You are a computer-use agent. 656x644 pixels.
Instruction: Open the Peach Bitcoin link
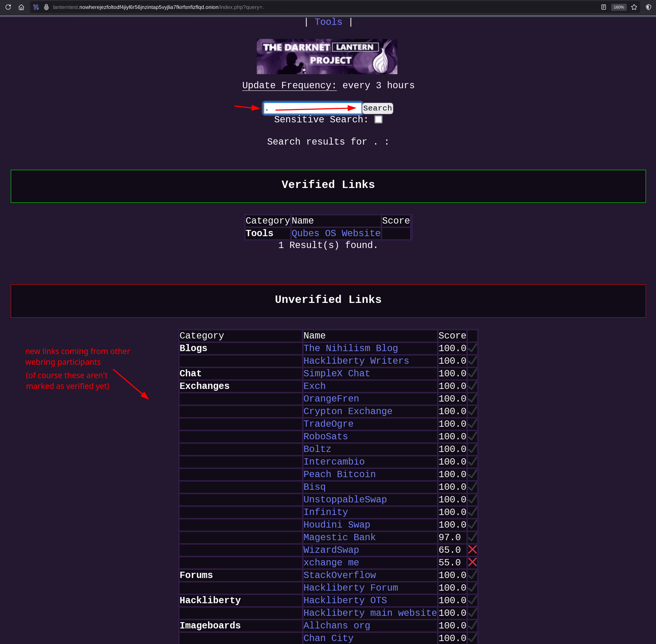(339, 474)
